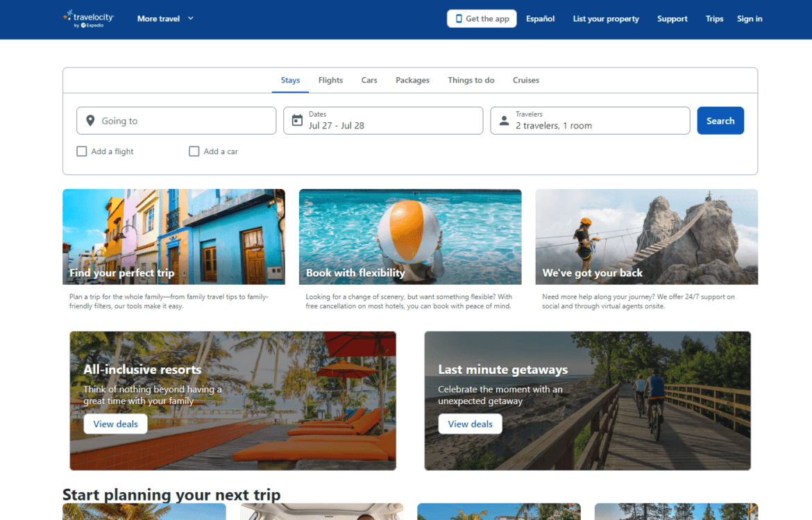812x520 pixels.
Task: Check Add a flight then Add a car option
Action: 81,151
